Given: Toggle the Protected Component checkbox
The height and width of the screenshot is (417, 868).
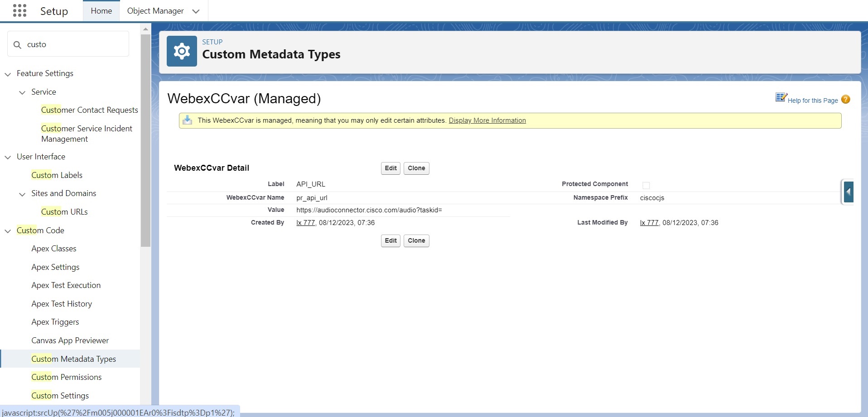Looking at the screenshot, I should coord(646,185).
